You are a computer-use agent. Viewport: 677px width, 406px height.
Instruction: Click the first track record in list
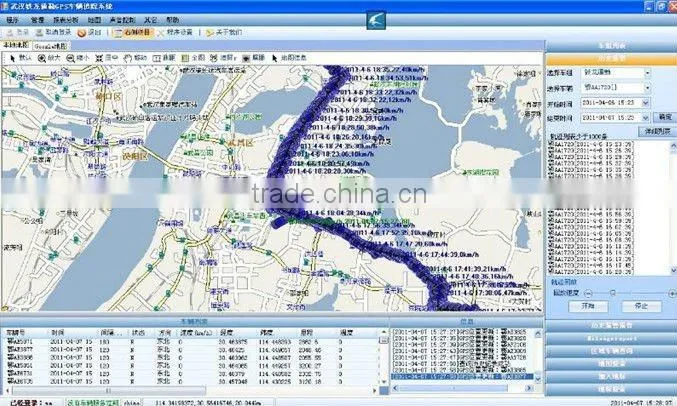pos(590,144)
